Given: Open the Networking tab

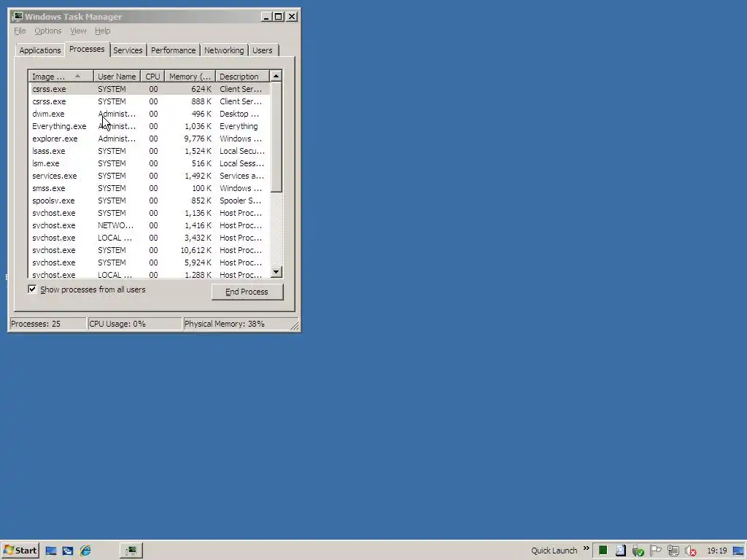Looking at the screenshot, I should coord(224,50).
